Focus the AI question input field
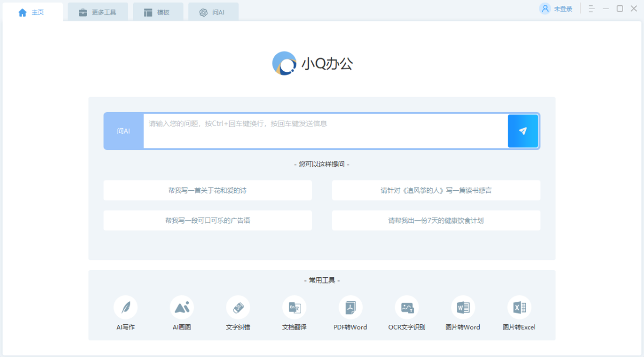644x357 pixels. 325,131
